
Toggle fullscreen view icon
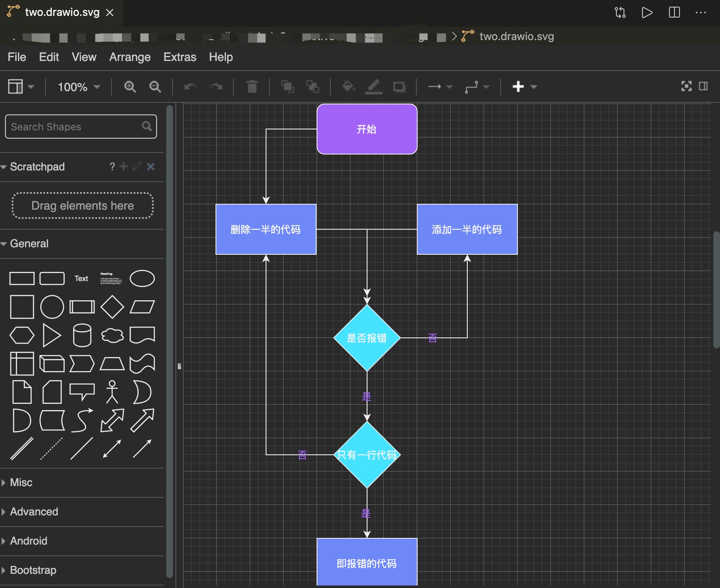click(686, 86)
